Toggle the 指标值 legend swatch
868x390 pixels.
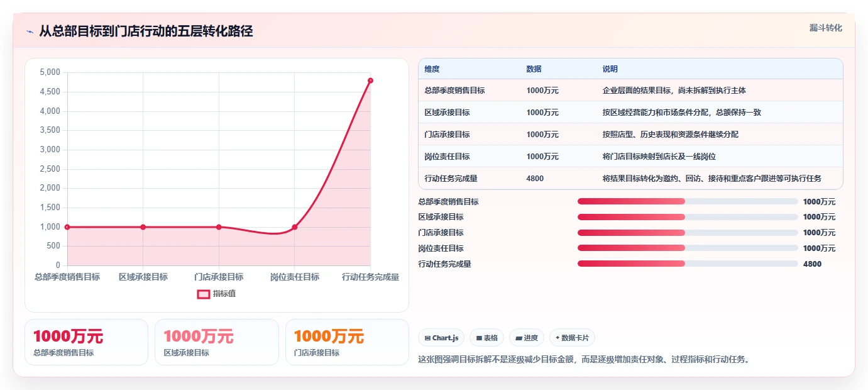[204, 294]
